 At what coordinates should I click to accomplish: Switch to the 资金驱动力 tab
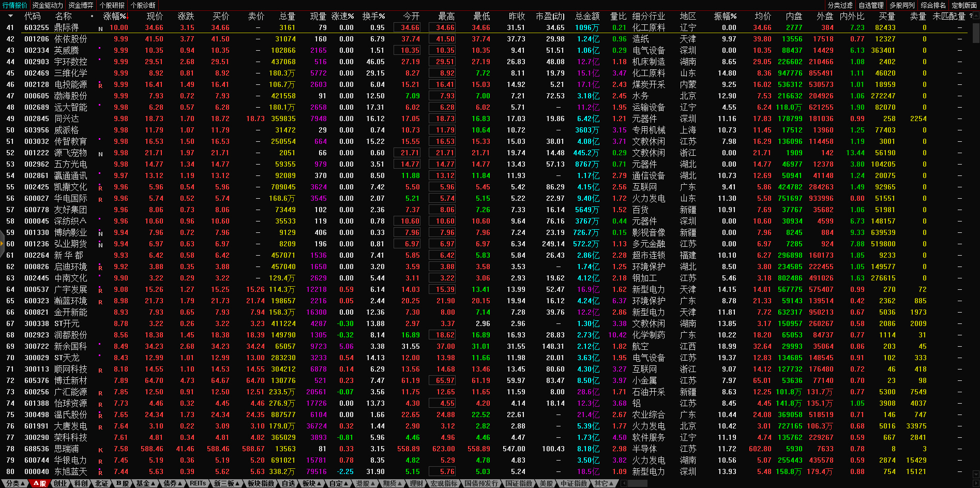pos(48,5)
